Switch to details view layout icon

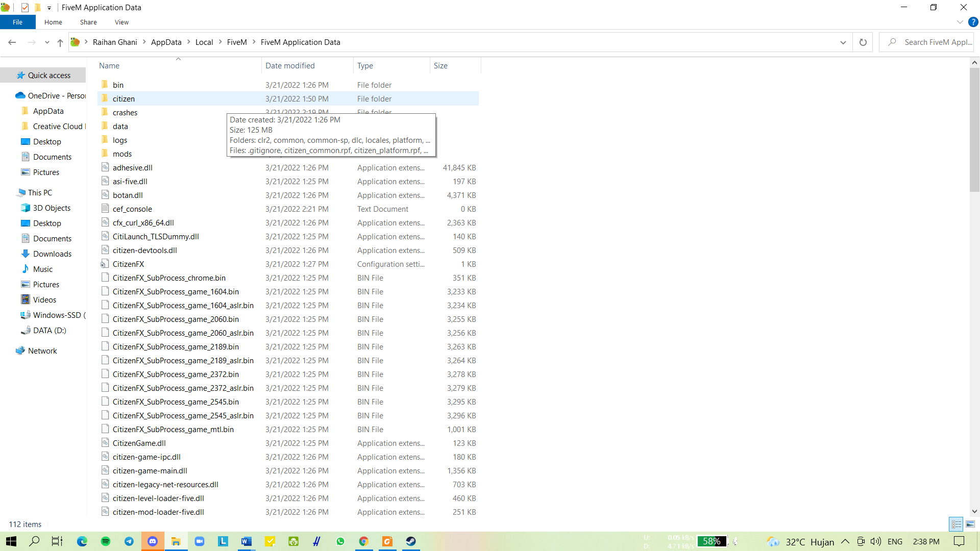pos(957,524)
